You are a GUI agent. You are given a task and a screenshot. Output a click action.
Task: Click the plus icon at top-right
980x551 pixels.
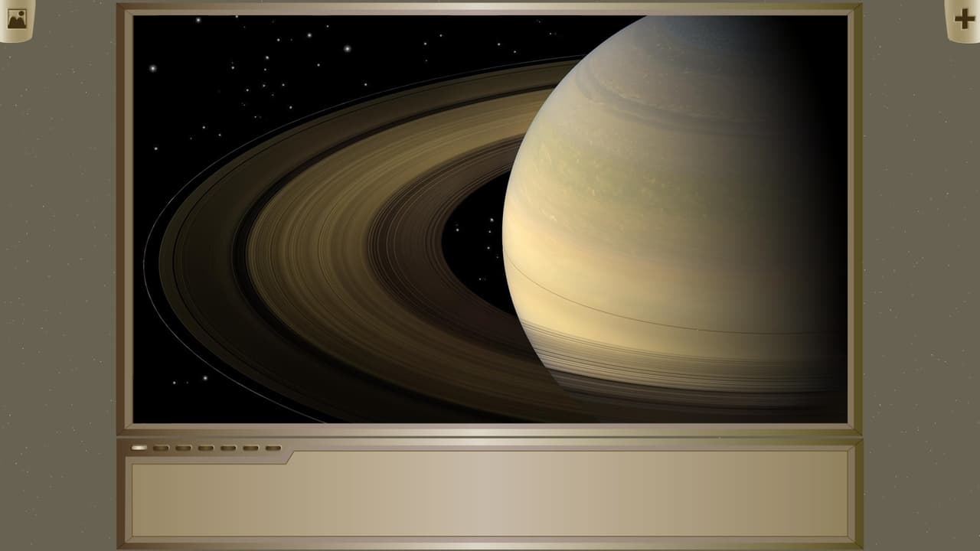pos(965,18)
